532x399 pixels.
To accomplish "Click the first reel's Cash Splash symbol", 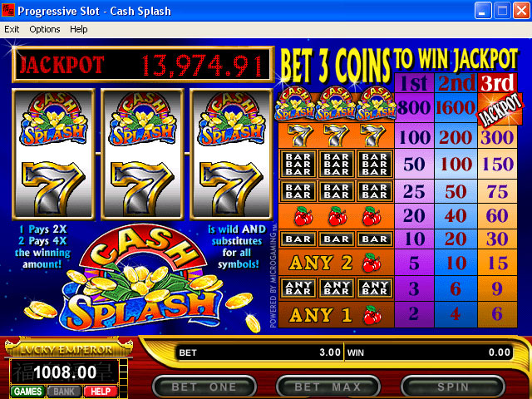I will (53, 120).
